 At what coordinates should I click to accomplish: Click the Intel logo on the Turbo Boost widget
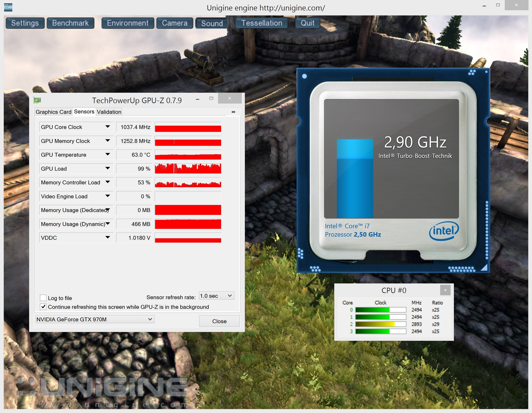444,231
